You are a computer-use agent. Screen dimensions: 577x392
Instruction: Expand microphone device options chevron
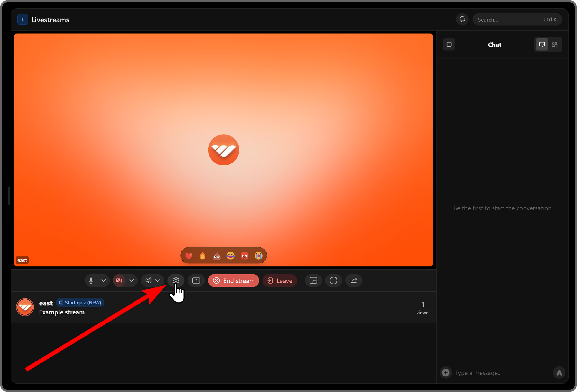(x=104, y=280)
